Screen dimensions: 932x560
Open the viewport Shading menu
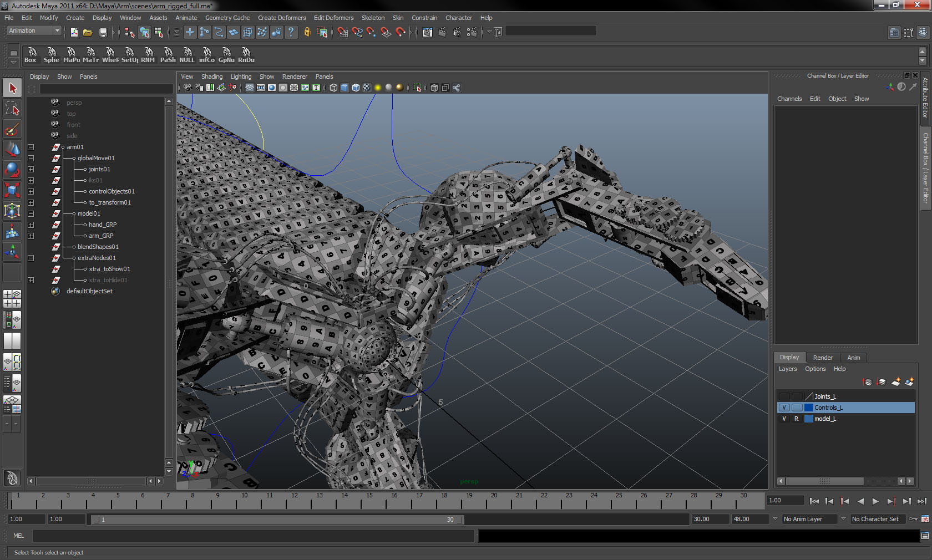pos(212,77)
